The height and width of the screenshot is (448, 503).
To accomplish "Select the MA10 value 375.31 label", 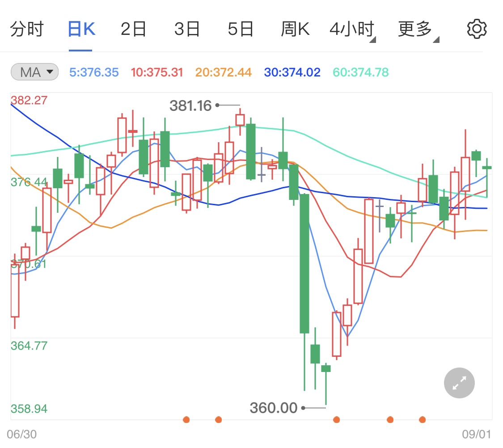I will 157,72.
